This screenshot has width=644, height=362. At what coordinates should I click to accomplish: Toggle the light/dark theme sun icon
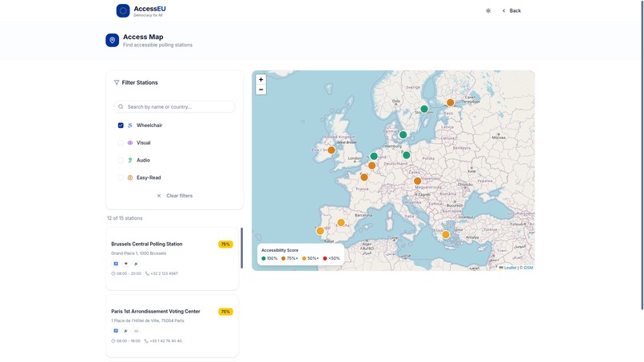488,10
